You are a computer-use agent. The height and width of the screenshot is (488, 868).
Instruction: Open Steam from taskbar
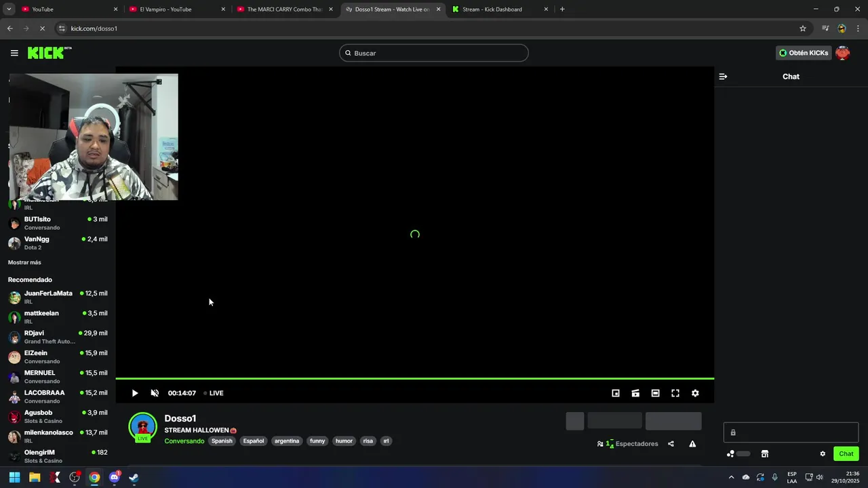[x=134, y=477]
